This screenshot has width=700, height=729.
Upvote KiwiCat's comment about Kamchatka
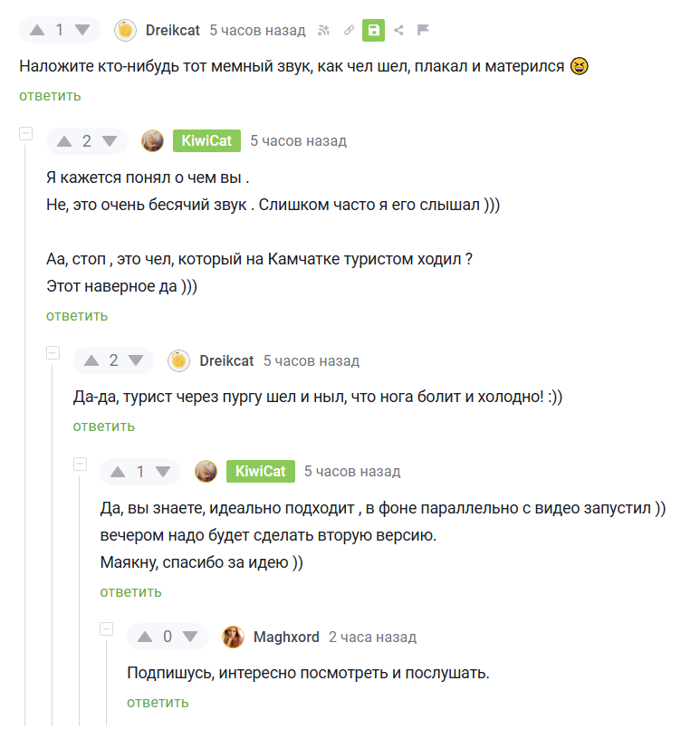pyautogui.click(x=64, y=140)
